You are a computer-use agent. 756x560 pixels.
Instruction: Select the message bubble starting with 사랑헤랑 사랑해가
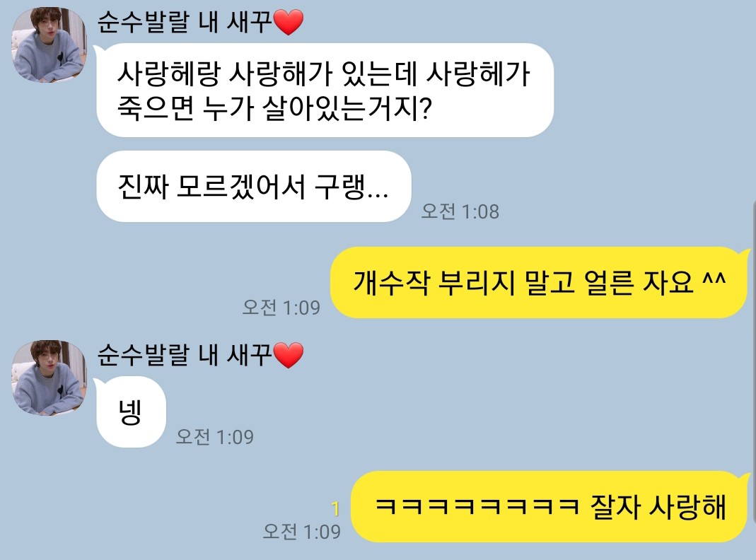tap(325, 90)
